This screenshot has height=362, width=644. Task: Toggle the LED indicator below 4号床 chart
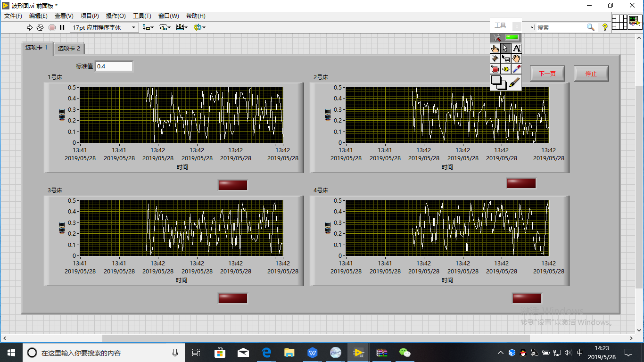tap(527, 298)
